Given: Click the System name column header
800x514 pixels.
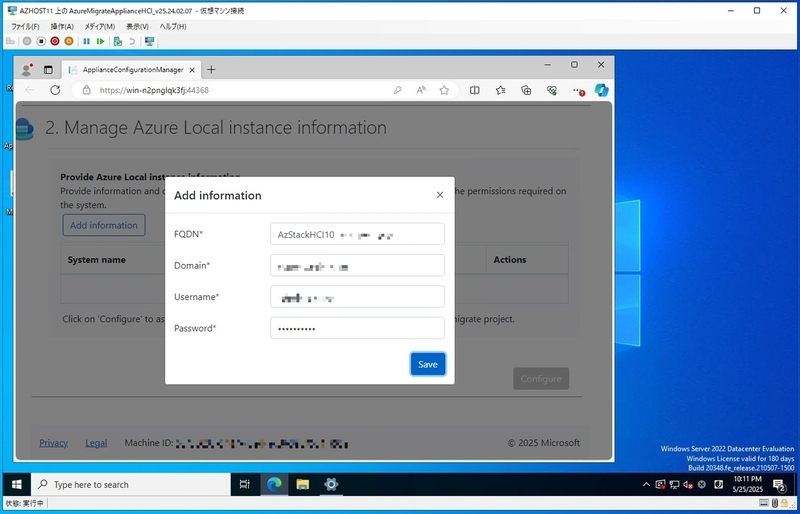Looking at the screenshot, I should [x=96, y=259].
